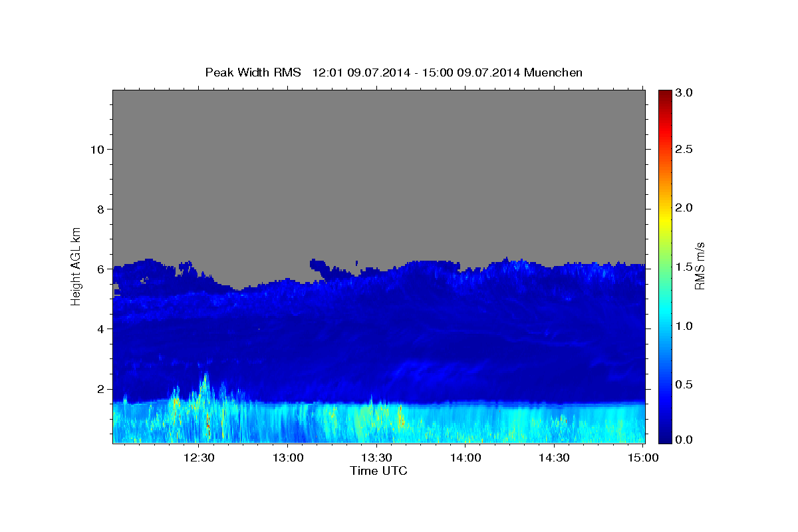The image size is (798, 532).
Task: Click the colorbar value '2.0'
Action: (684, 207)
